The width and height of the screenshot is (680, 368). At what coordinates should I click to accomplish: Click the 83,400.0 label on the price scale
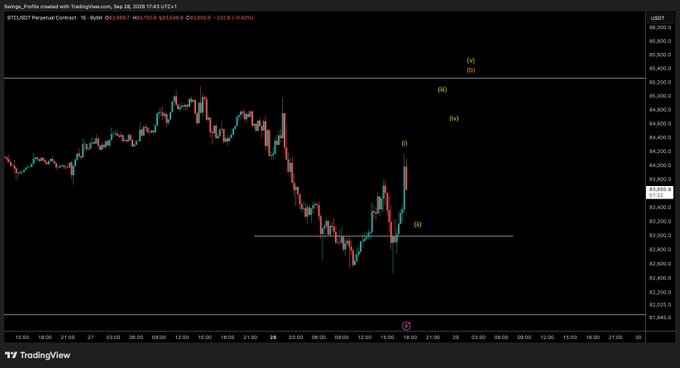(x=660, y=208)
